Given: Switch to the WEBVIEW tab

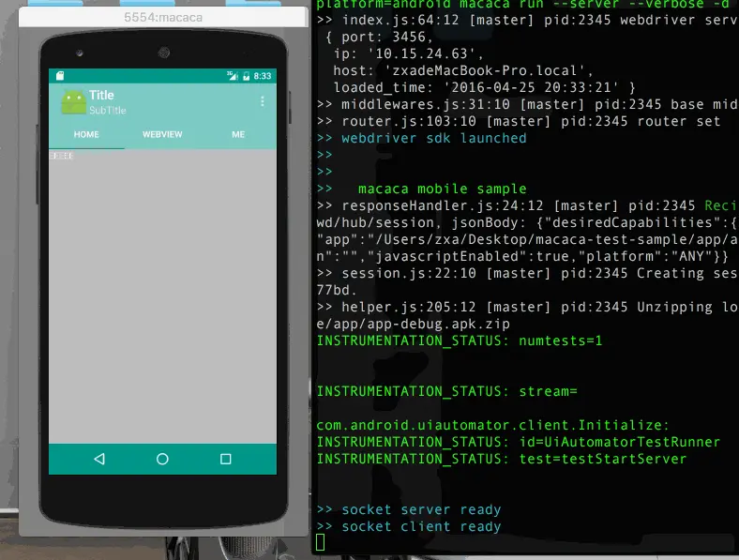Looking at the screenshot, I should (162, 134).
